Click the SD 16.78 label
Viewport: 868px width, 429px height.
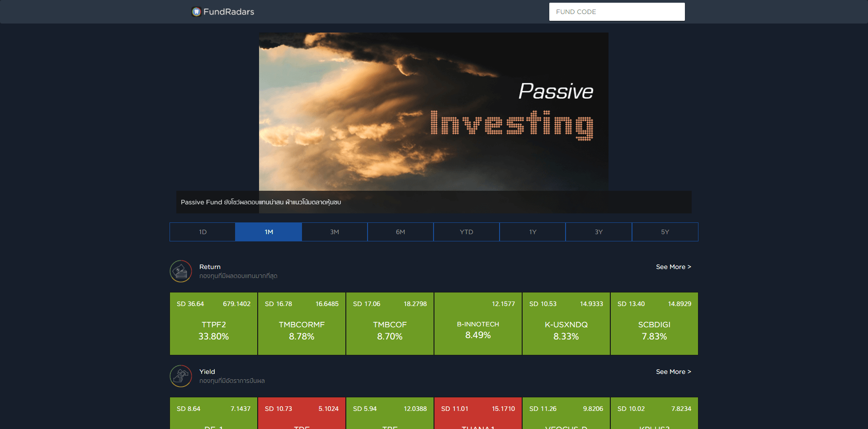278,304
